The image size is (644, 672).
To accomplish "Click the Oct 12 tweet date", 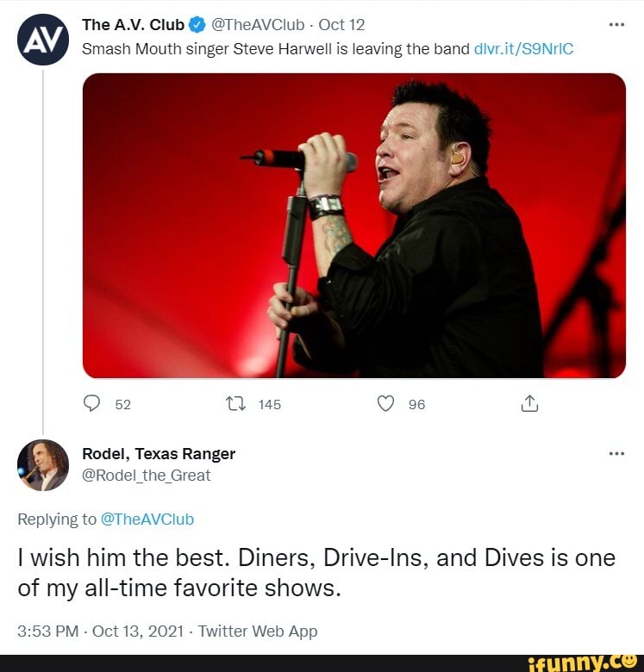I will 341,25.
